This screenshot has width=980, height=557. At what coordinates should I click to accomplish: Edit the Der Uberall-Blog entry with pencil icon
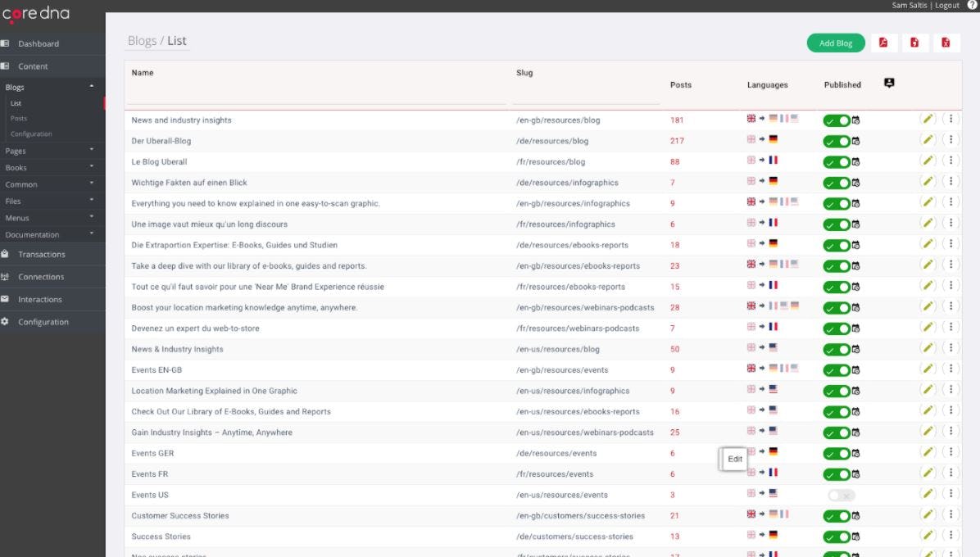pos(928,140)
